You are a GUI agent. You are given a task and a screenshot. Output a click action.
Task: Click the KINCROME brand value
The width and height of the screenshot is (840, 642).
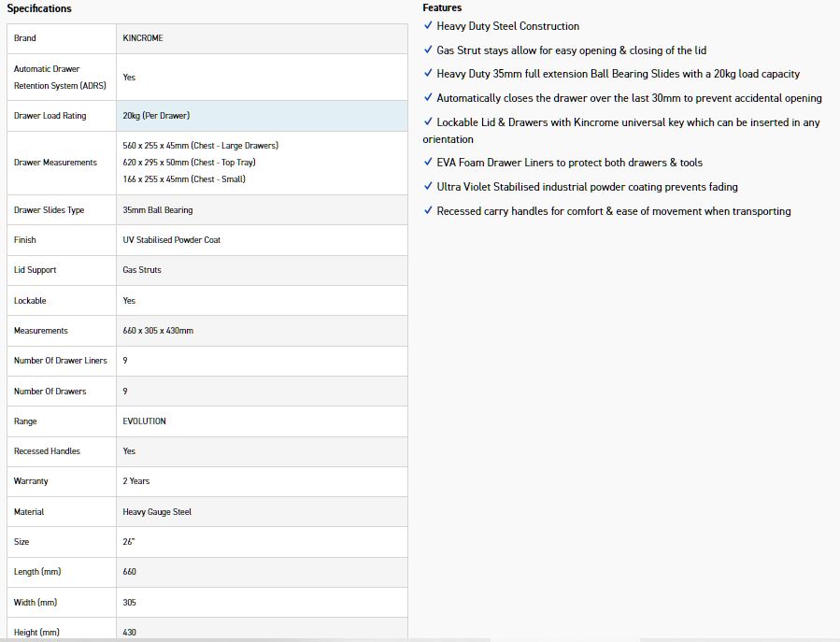(x=143, y=38)
